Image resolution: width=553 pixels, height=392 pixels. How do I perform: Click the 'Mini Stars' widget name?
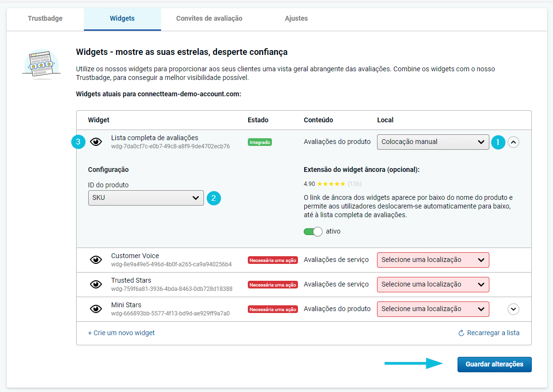[126, 305]
